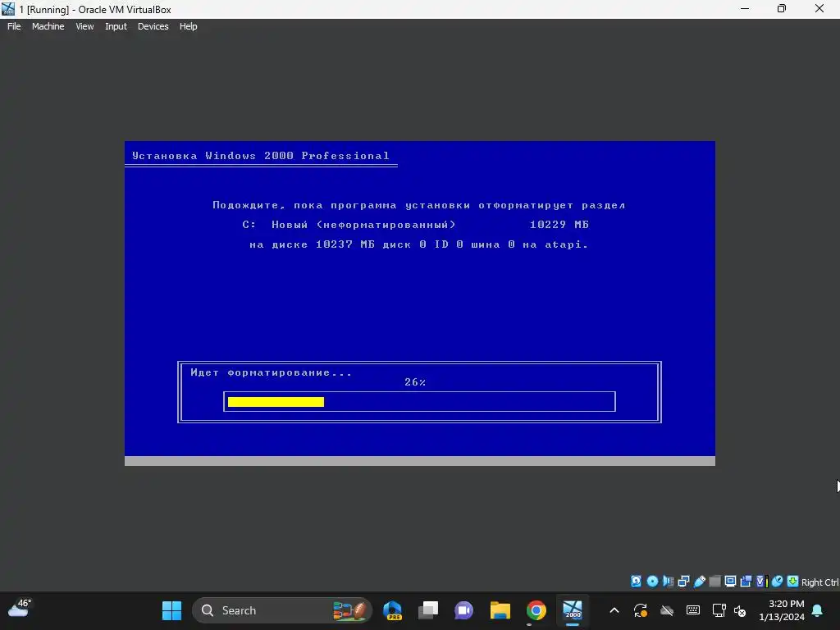This screenshot has height=630, width=840.
Task: Minimize the VirtualBox window
Action: [745, 8]
